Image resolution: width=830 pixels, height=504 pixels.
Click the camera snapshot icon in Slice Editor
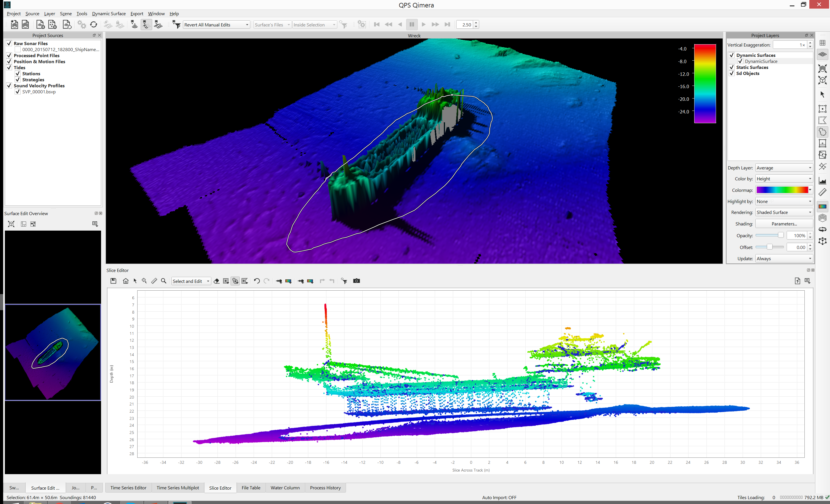[x=356, y=281]
